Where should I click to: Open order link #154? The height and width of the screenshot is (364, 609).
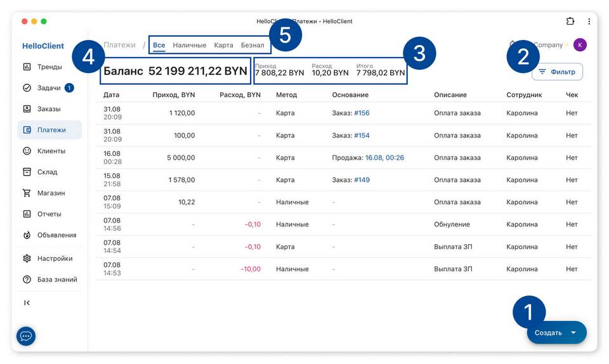click(362, 136)
